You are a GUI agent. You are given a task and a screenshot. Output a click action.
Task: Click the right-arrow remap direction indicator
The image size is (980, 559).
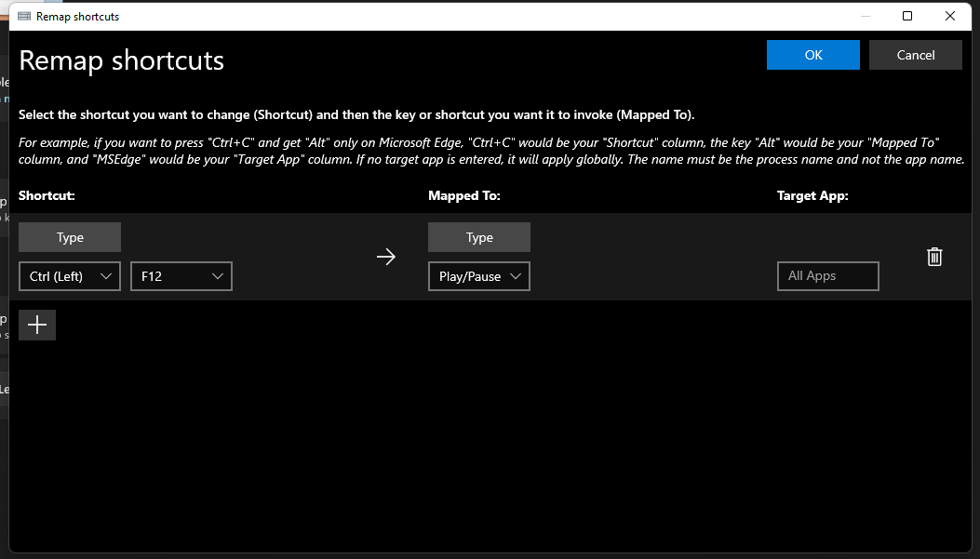[386, 257]
